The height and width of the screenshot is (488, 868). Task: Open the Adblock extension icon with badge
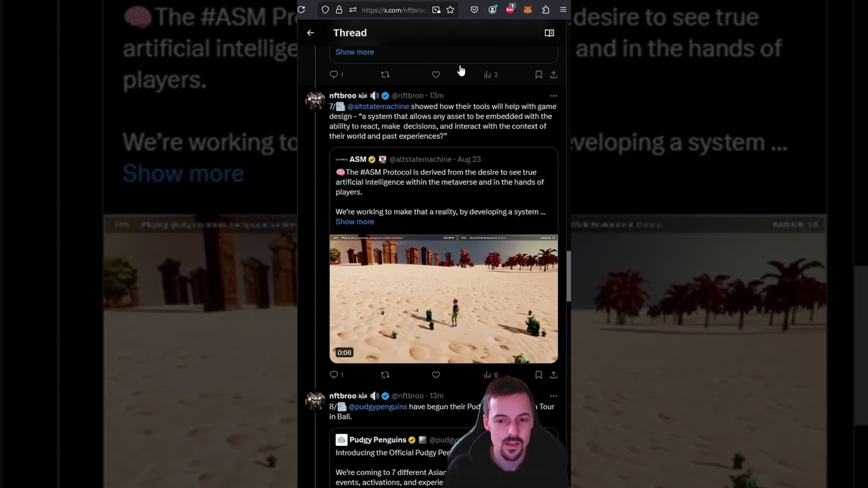[510, 9]
